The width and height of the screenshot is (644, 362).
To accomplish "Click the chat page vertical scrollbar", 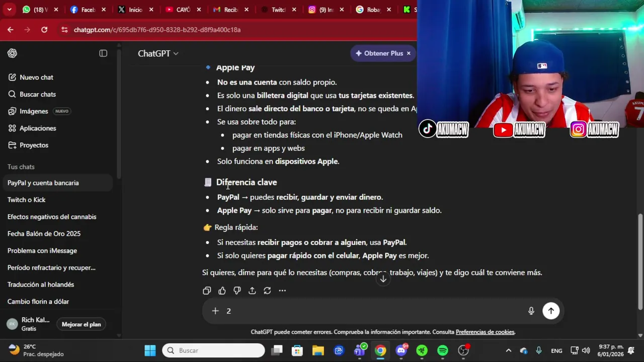I will point(640,261).
